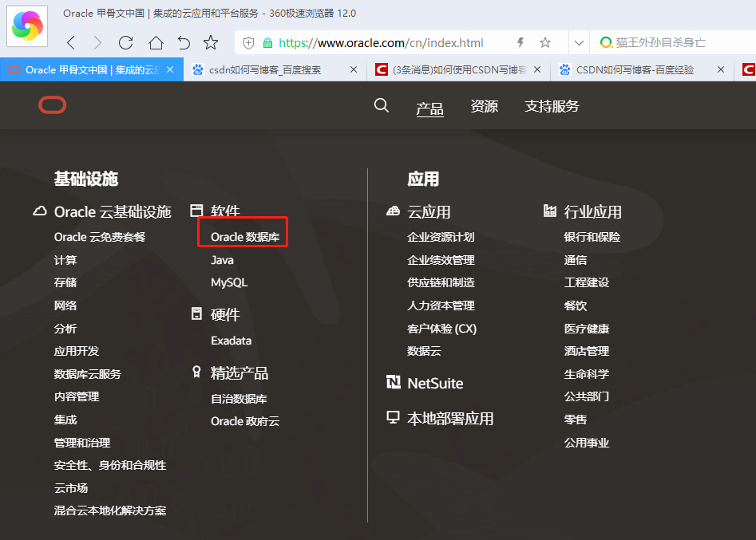Click the 软件 section icon

196,209
